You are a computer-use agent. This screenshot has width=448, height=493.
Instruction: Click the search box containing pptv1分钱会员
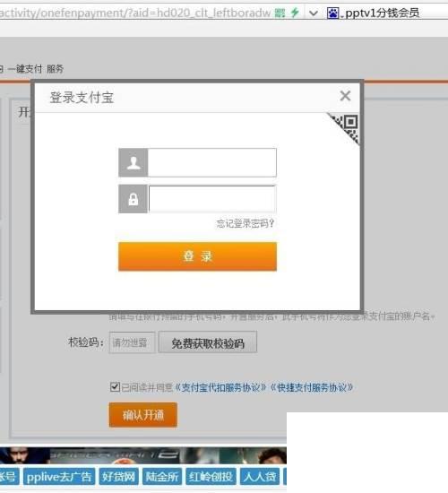point(382,13)
